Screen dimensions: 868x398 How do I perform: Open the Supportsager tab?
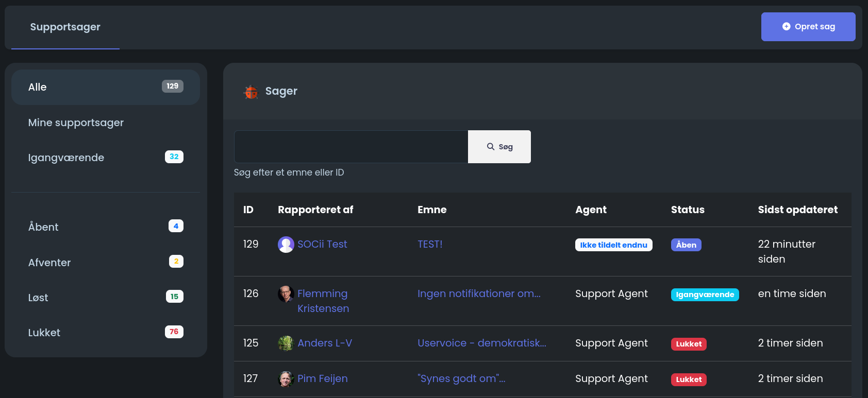click(x=65, y=27)
